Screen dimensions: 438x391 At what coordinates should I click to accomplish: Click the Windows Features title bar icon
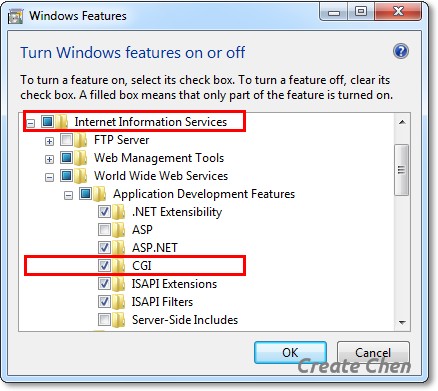[x=15, y=16]
